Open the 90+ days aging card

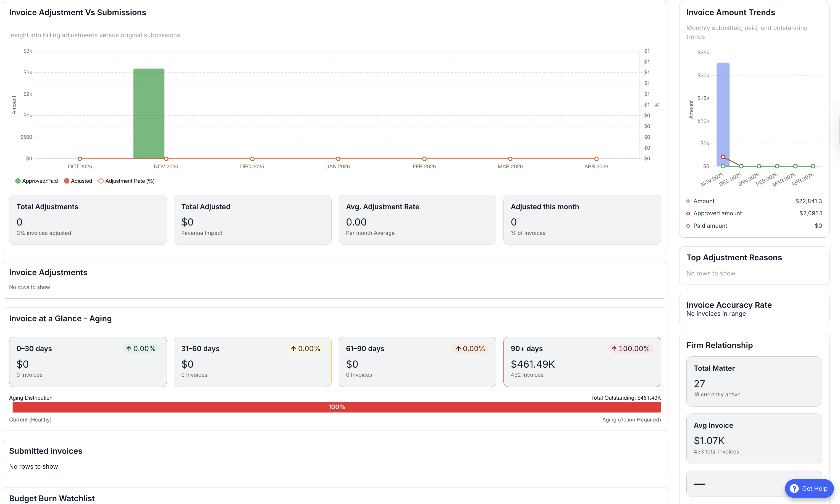[582, 362]
